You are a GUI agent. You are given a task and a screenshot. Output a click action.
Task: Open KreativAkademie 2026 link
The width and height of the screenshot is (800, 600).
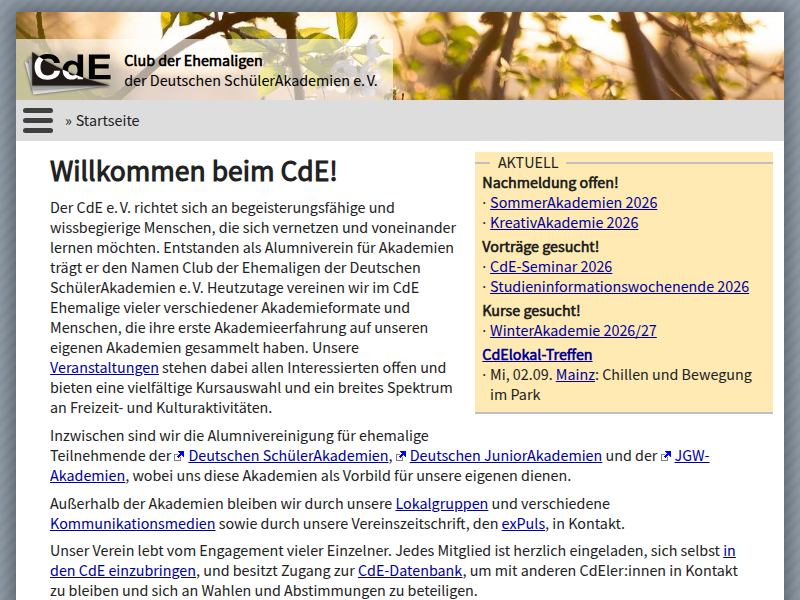(564, 223)
